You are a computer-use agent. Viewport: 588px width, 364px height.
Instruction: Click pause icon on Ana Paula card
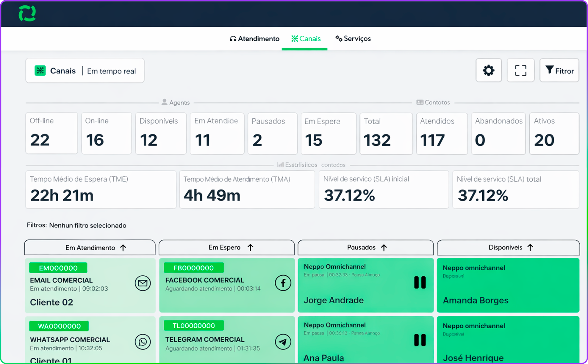420,340
